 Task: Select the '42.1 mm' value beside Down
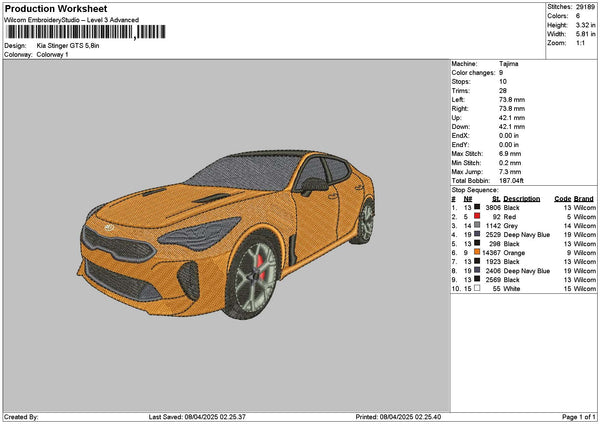coord(512,127)
